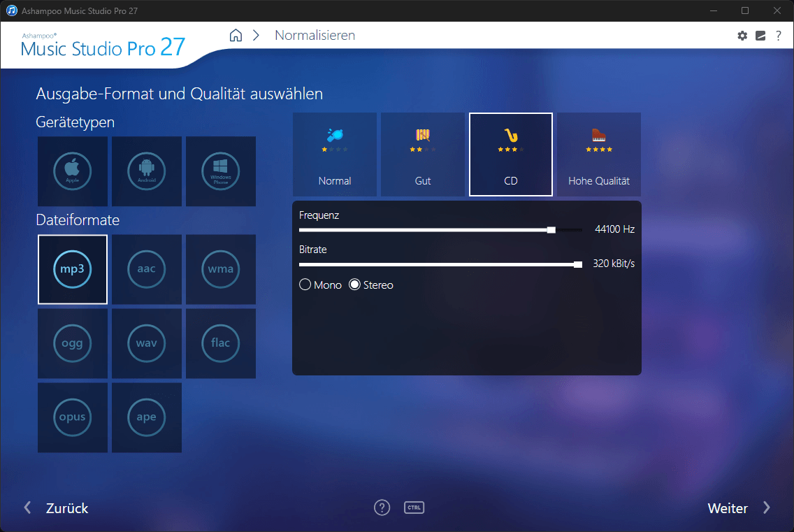Image resolution: width=794 pixels, height=532 pixels.
Task: Show keyboard shortcuts with CTRL icon
Action: tap(414, 507)
